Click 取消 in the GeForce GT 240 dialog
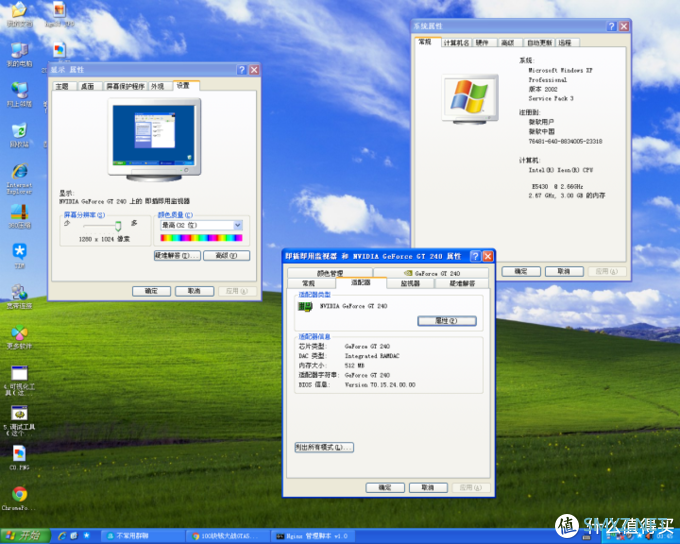The width and height of the screenshot is (680, 544). tap(428, 488)
